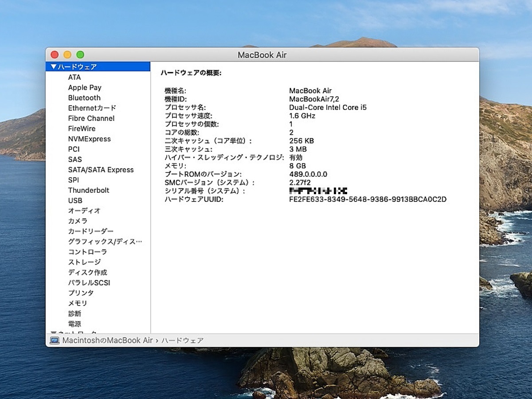Screen dimensions: 532x399
Task: Select SPI in the sidebar
Action: pyautogui.click(x=74, y=180)
